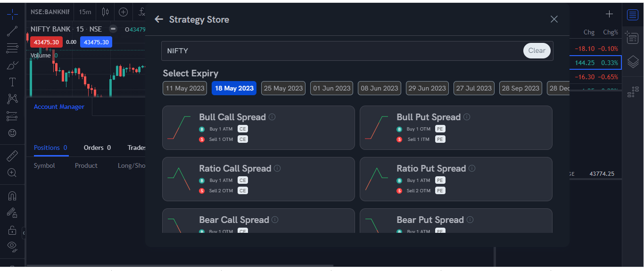Choose the Bear Put Spread strategy card
The image size is (644, 271).
[456, 221]
